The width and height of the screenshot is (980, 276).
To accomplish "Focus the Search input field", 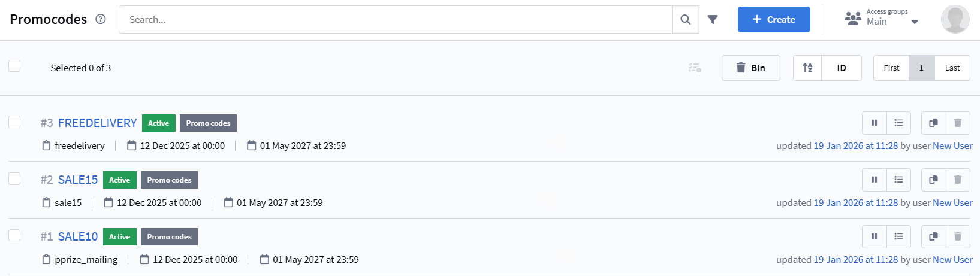I will pos(396,20).
